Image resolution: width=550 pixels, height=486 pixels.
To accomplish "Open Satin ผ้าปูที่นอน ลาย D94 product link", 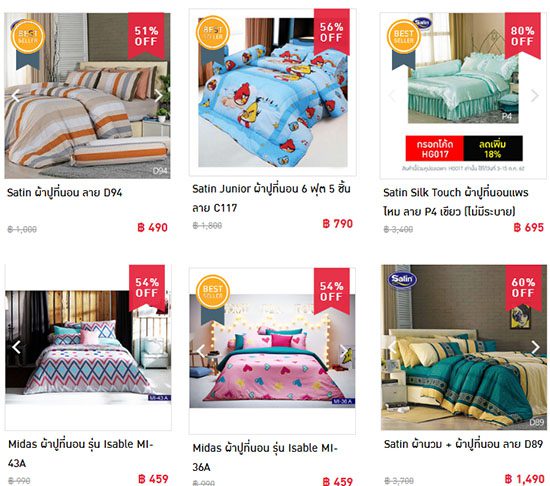I will pyautogui.click(x=65, y=193).
